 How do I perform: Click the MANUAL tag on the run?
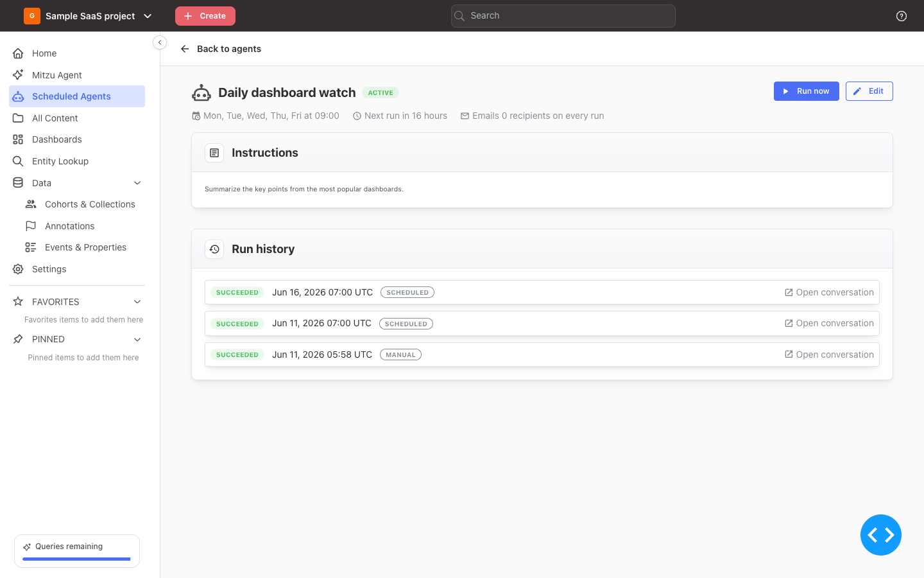[400, 355]
